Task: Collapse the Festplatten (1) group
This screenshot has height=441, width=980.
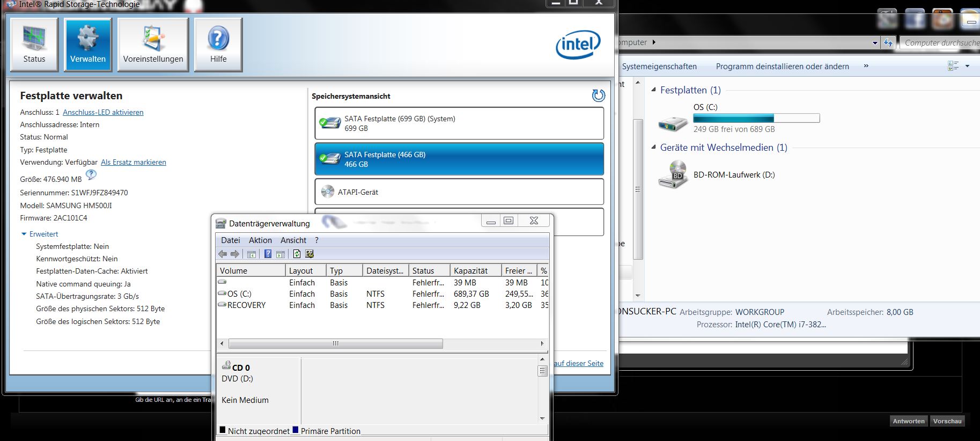Action: (x=653, y=90)
